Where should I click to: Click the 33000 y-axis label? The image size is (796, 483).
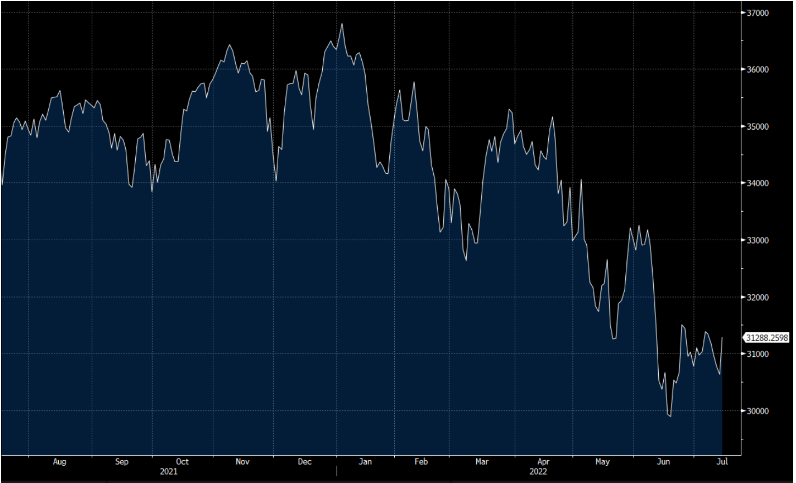pyautogui.click(x=757, y=241)
